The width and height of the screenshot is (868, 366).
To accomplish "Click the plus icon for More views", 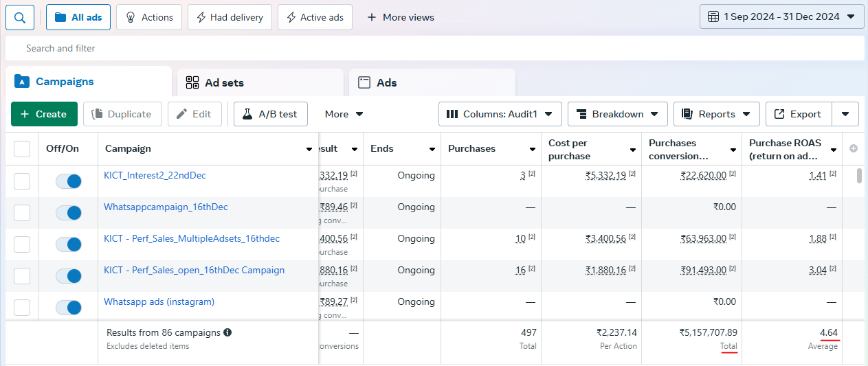I will (372, 17).
